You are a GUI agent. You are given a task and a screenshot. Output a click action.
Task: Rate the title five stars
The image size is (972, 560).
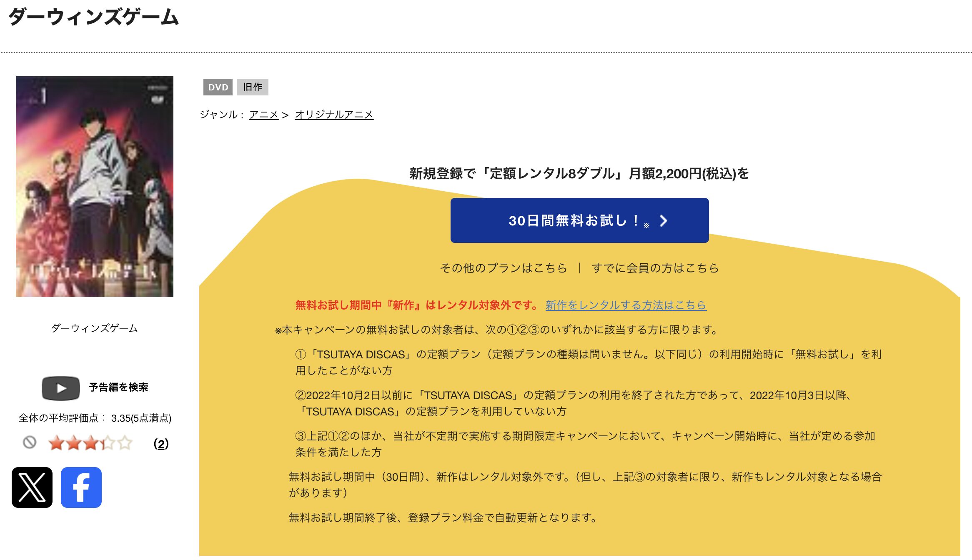pos(125,443)
